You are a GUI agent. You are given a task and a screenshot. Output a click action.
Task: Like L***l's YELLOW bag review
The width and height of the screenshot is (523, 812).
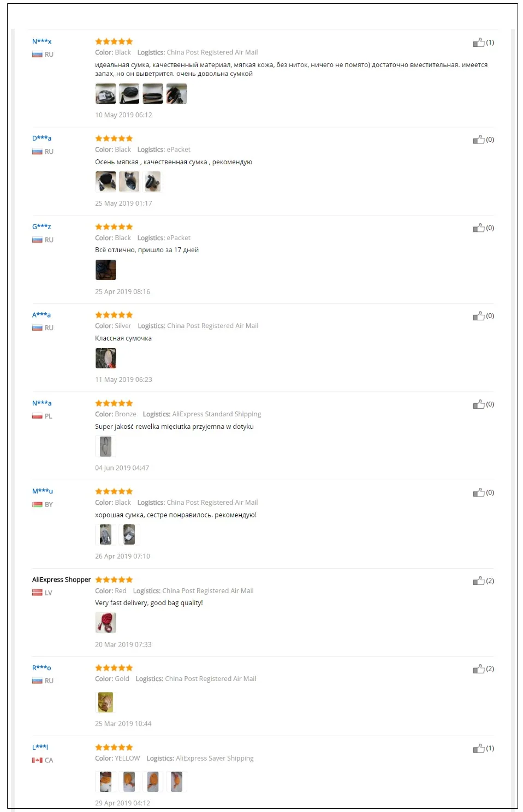(478, 748)
